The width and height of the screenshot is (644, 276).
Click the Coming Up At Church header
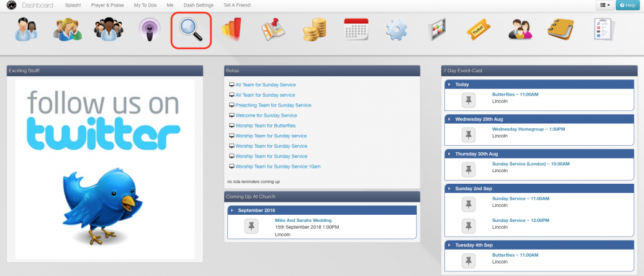tap(322, 197)
